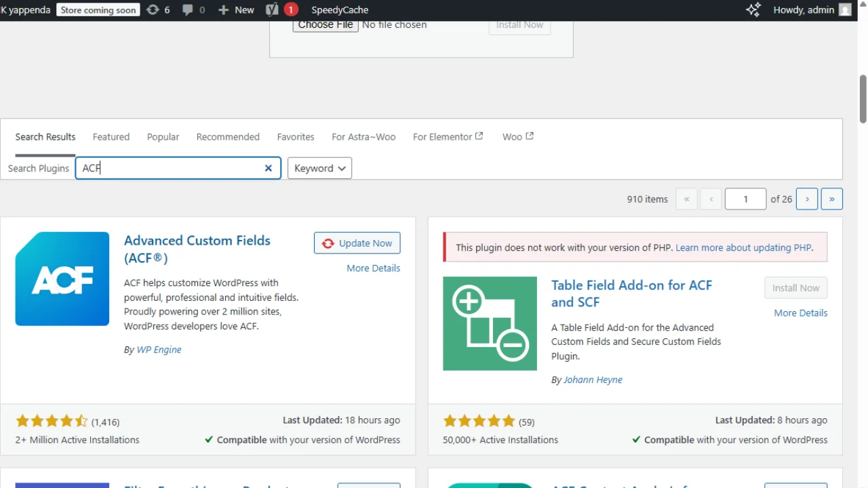Open the Advanced Custom Fields (ACF®) title link

pyautogui.click(x=197, y=249)
